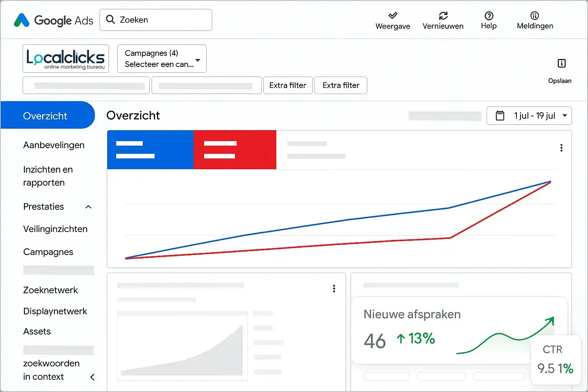This screenshot has height=392, width=588.
Task: Select the blue metric tile
Action: click(150, 150)
